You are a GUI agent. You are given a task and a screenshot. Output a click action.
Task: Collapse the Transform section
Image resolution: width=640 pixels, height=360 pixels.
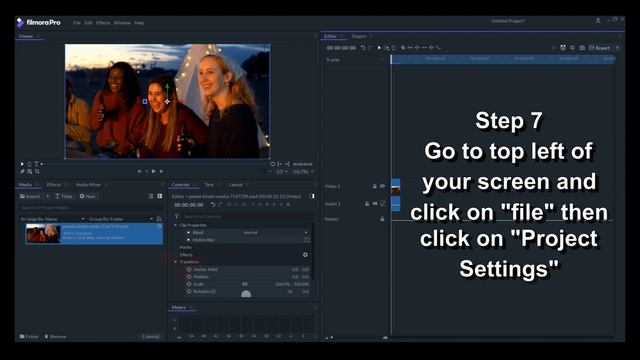pyautogui.click(x=176, y=262)
